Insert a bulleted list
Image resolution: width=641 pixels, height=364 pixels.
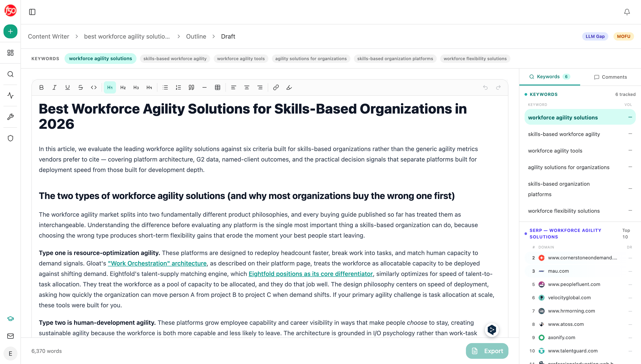point(165,87)
